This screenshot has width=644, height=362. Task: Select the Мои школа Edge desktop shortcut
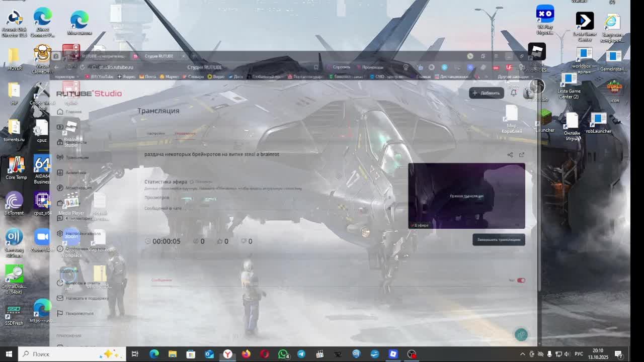79,23
